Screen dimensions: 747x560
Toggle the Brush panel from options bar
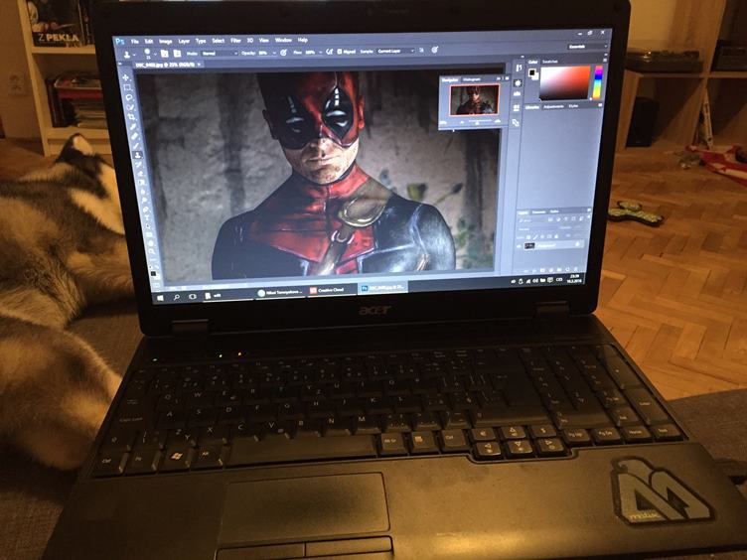coord(164,54)
